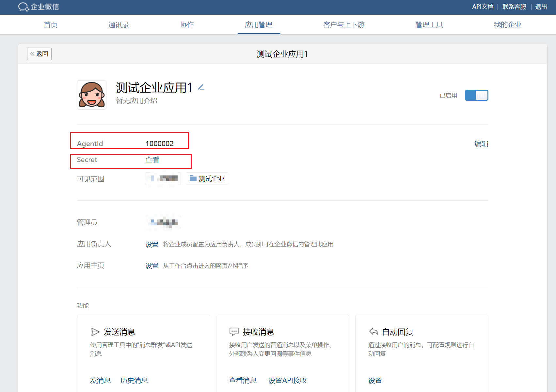Open the 我的企业 tab

tap(508, 24)
